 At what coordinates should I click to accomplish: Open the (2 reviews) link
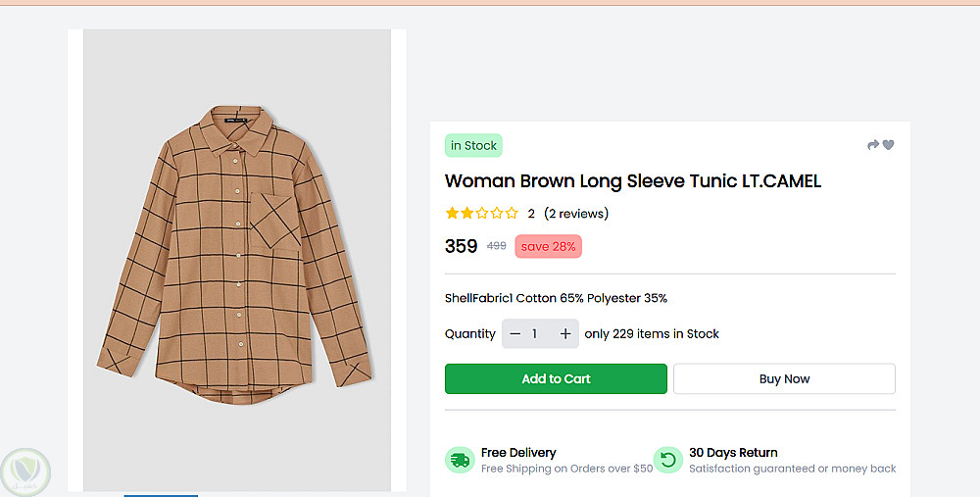point(576,214)
